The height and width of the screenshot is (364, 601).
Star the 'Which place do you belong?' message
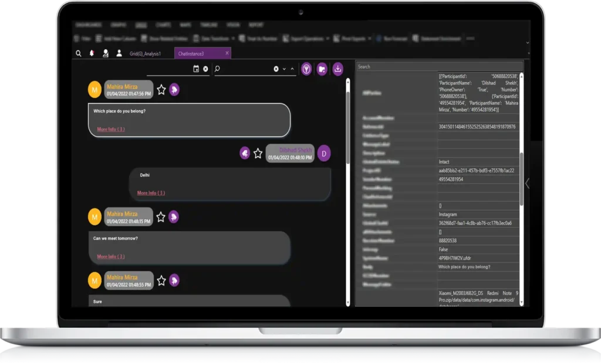click(161, 89)
